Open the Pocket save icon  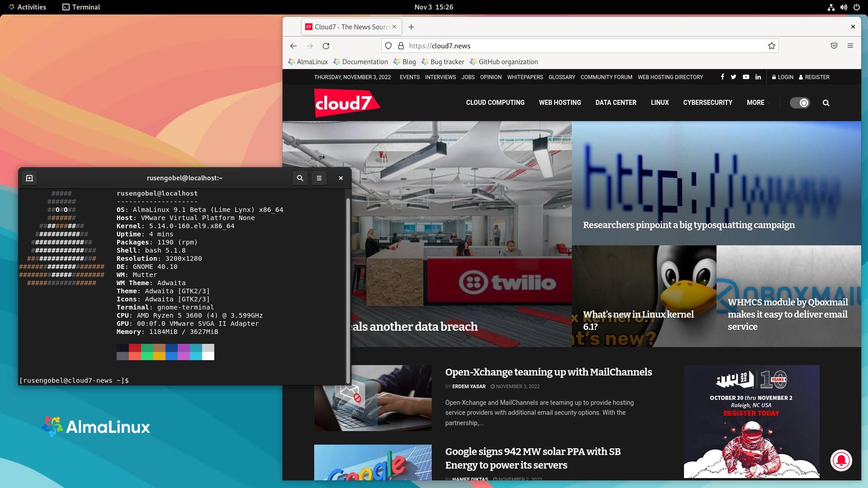834,46
